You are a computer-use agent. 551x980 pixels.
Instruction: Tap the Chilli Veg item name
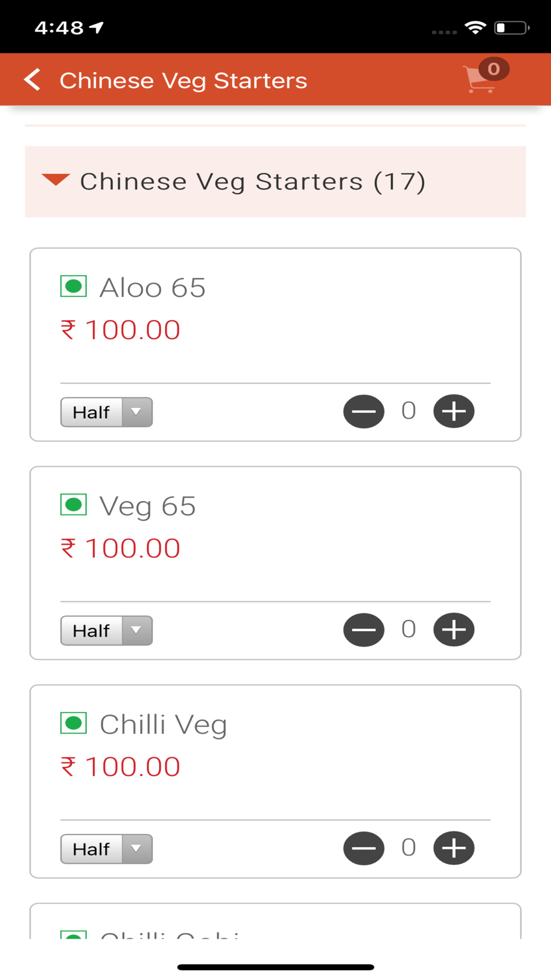point(163,725)
